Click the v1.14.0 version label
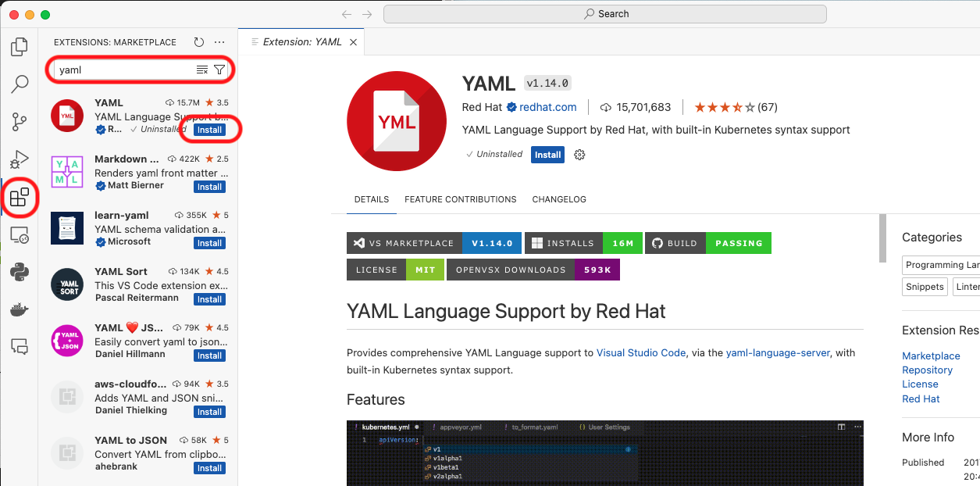Viewport: 980px width, 486px height. point(547,83)
